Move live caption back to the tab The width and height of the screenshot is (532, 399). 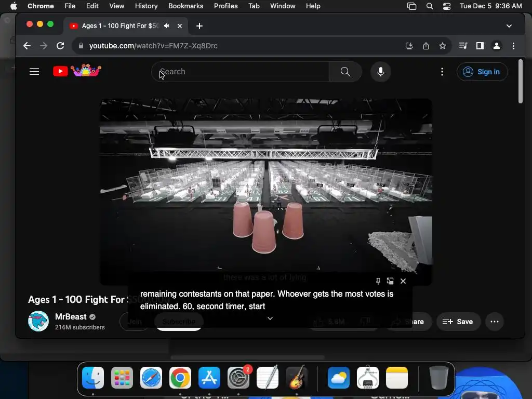(x=390, y=281)
